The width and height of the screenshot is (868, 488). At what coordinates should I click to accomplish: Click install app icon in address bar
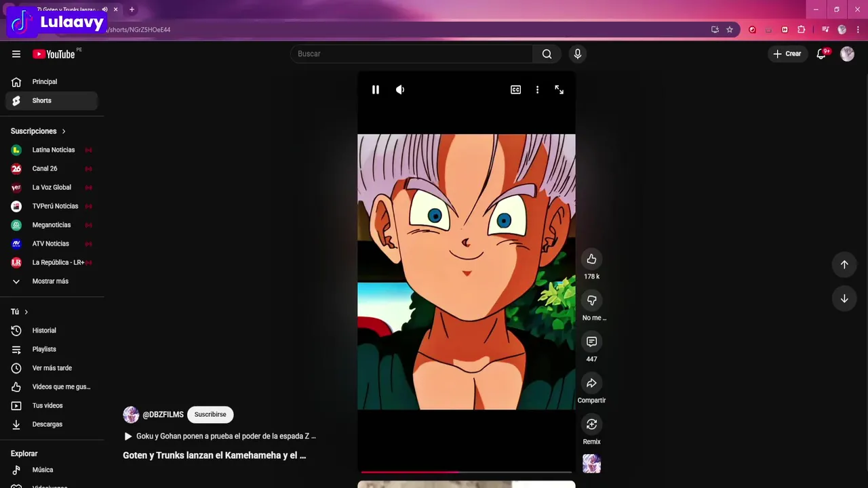(x=715, y=30)
